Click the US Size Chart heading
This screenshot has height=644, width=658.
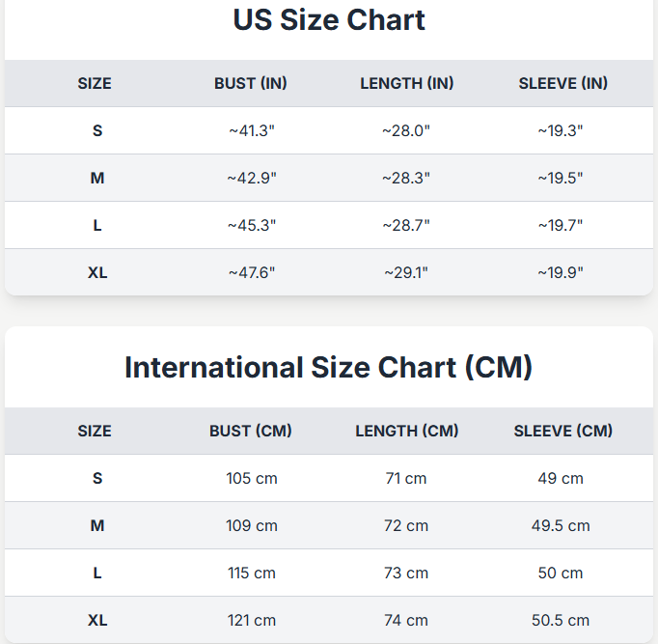click(x=329, y=20)
